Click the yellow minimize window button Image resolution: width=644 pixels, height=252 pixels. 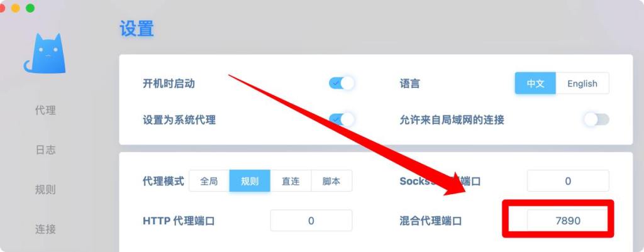(16, 8)
